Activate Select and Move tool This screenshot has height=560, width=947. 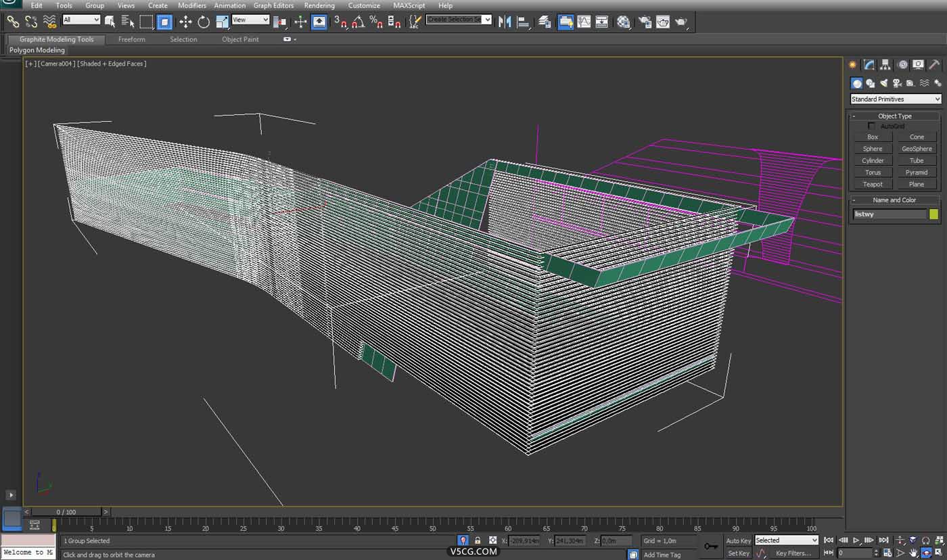(185, 22)
